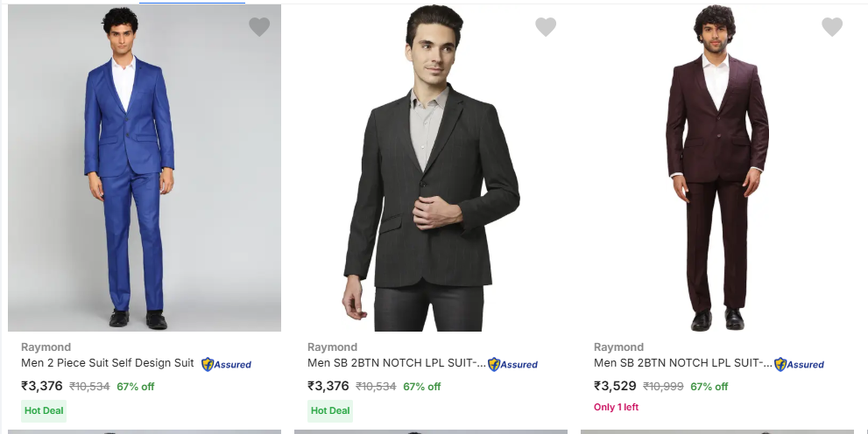Screen dimensions: 868x434
Task: Click the Assured badge on the grey blazer listing
Action: (512, 364)
